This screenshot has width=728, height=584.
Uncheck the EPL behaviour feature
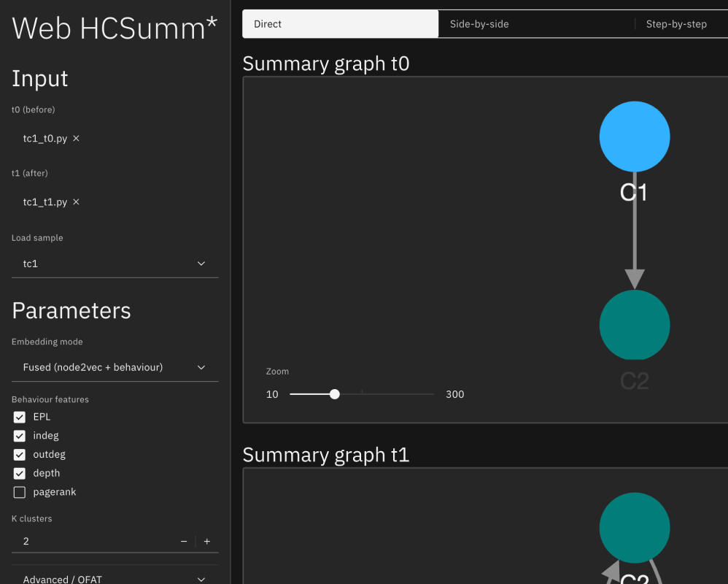point(20,418)
